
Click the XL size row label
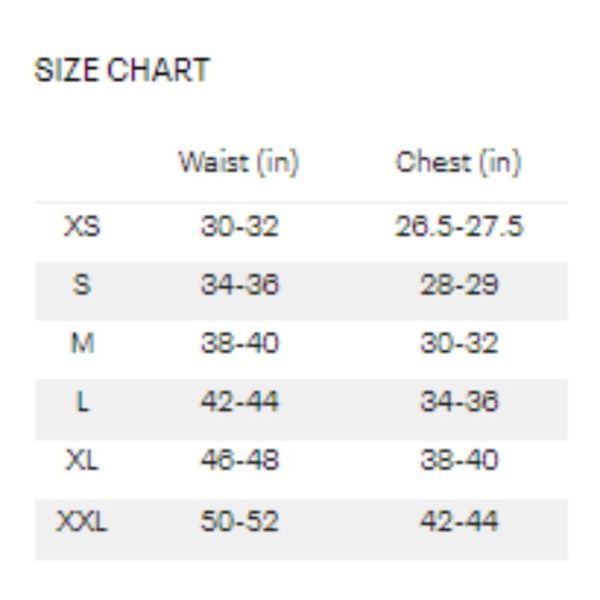(82, 460)
